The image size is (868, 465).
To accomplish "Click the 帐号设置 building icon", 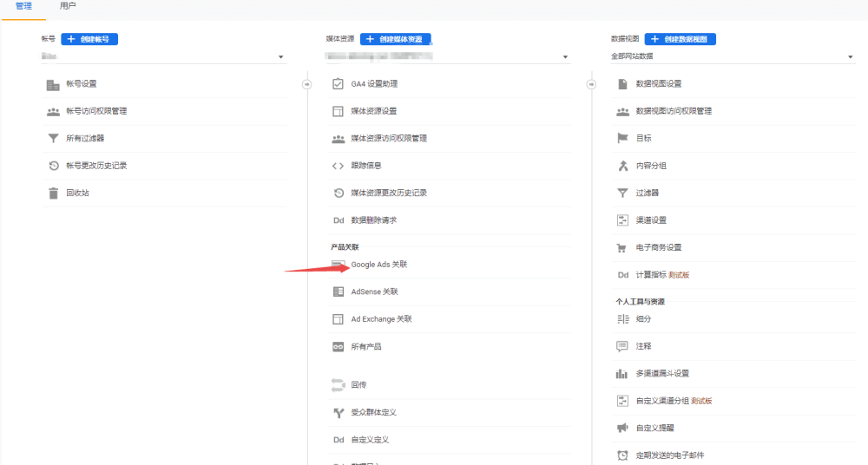I will tap(54, 84).
